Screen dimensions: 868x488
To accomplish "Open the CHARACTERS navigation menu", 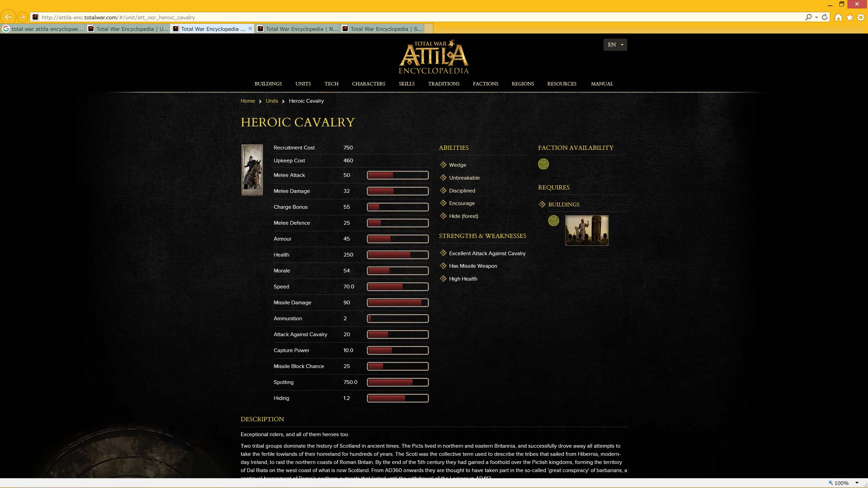I will click(369, 84).
